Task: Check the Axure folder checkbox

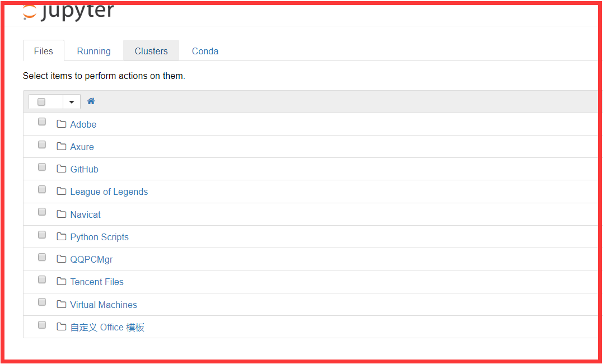Action: (x=42, y=144)
